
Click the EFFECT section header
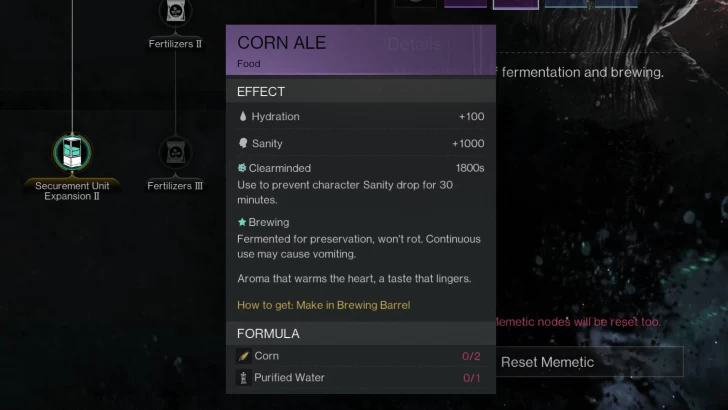click(261, 92)
